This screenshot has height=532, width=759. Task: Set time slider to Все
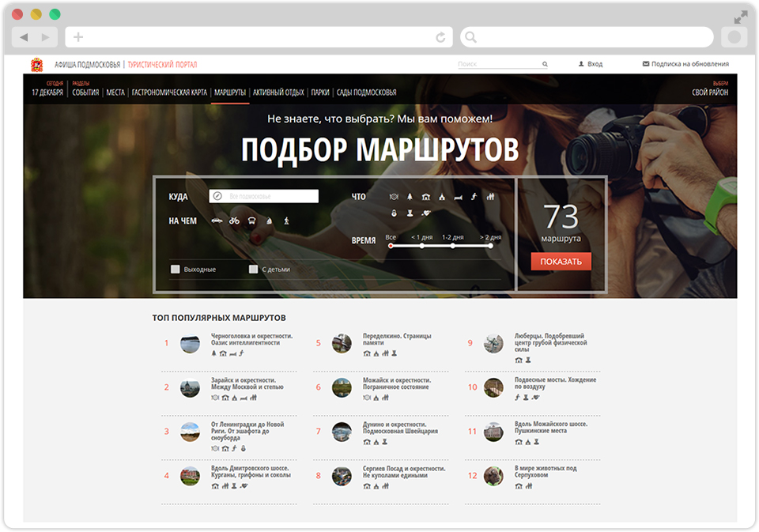(391, 246)
